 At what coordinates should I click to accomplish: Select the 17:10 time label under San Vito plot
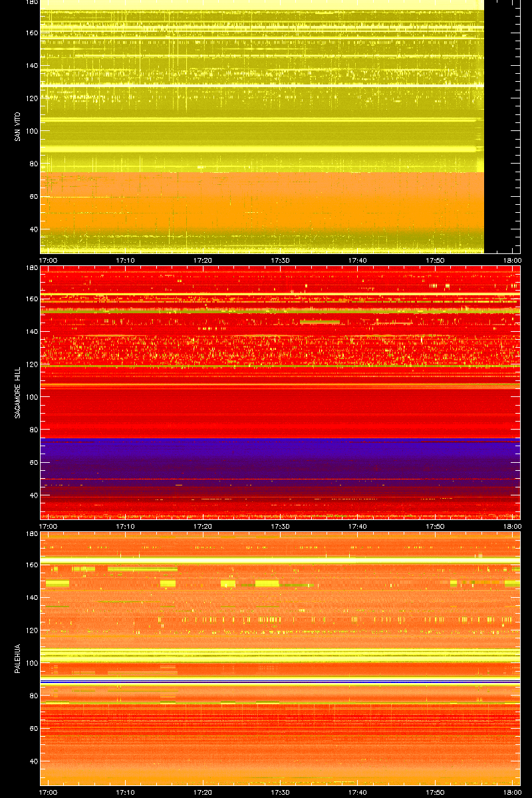point(126,260)
